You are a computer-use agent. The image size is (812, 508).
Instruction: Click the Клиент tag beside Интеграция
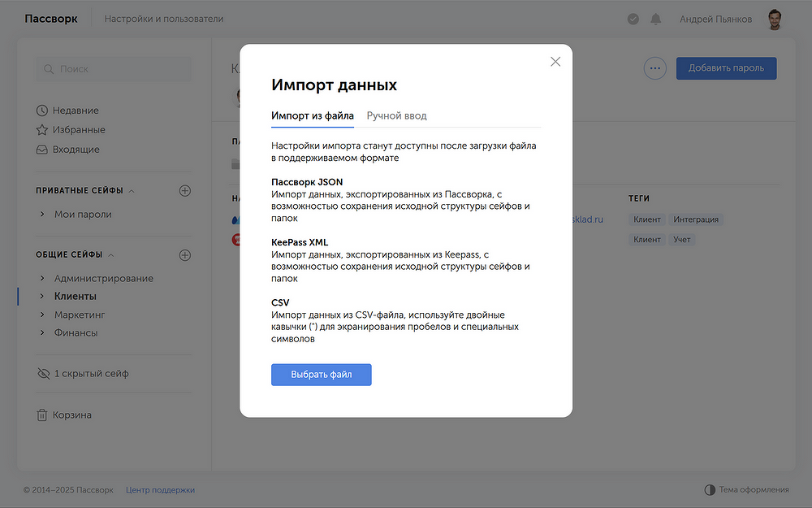click(x=647, y=219)
